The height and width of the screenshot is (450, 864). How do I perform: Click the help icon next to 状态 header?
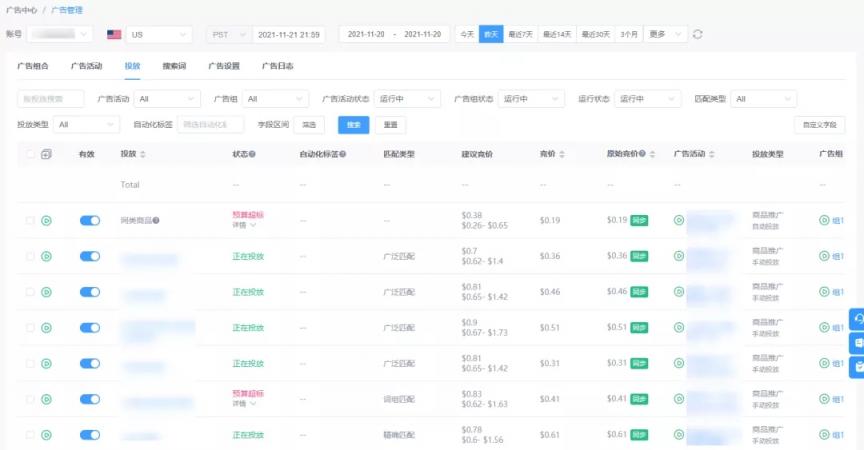coord(252,154)
